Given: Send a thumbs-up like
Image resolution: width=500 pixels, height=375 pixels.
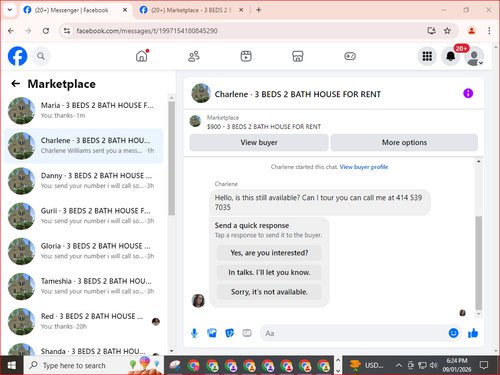Looking at the screenshot, I should 473,333.
